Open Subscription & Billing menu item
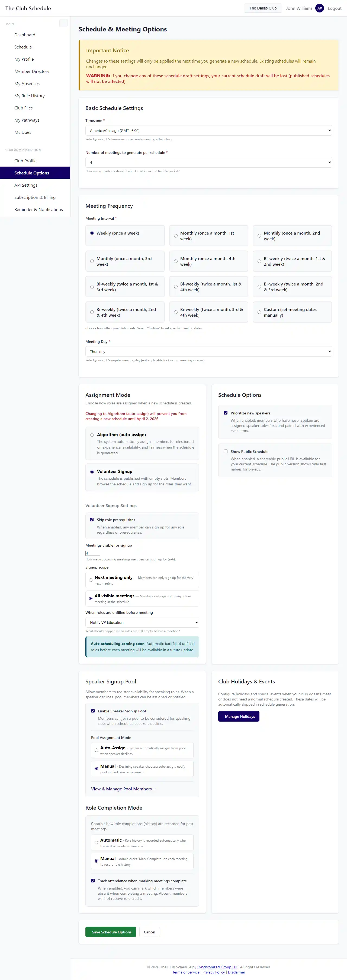 pos(35,197)
